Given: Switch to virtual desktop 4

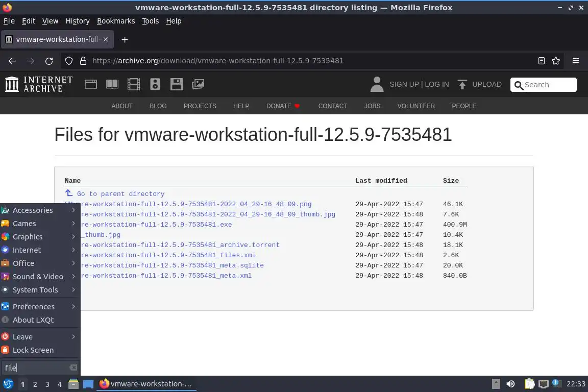Looking at the screenshot, I should (x=60, y=384).
